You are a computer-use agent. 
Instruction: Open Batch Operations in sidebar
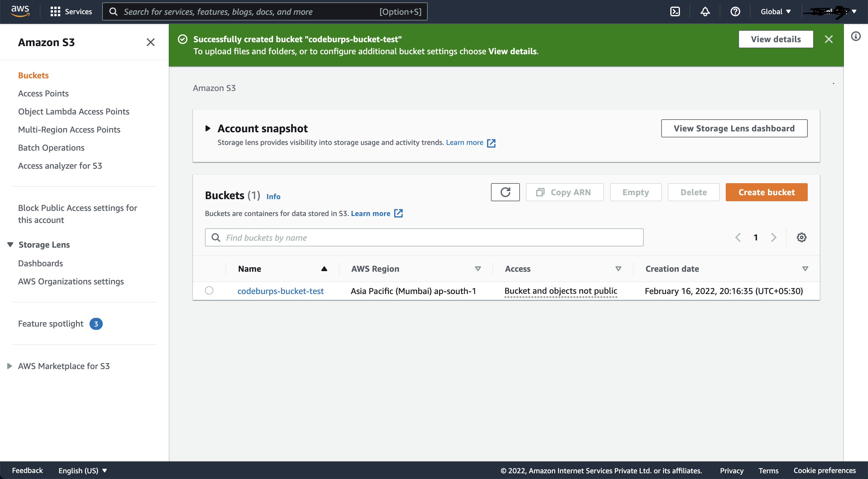51,148
